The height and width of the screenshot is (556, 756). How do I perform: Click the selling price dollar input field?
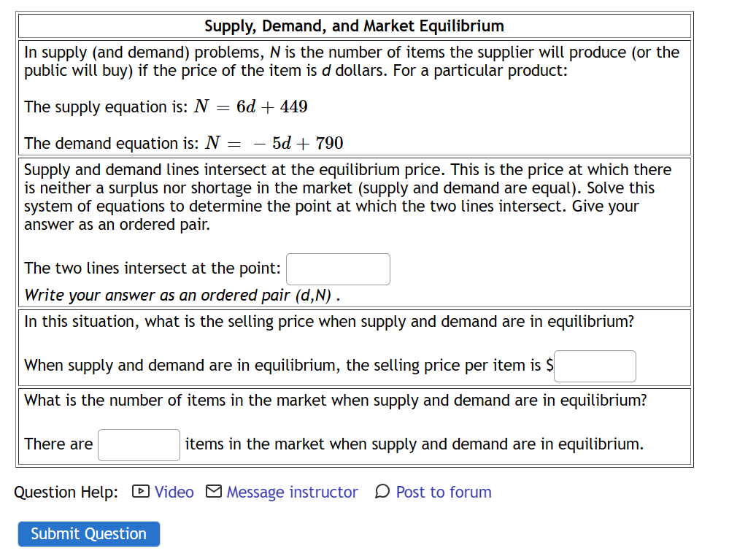(x=595, y=366)
